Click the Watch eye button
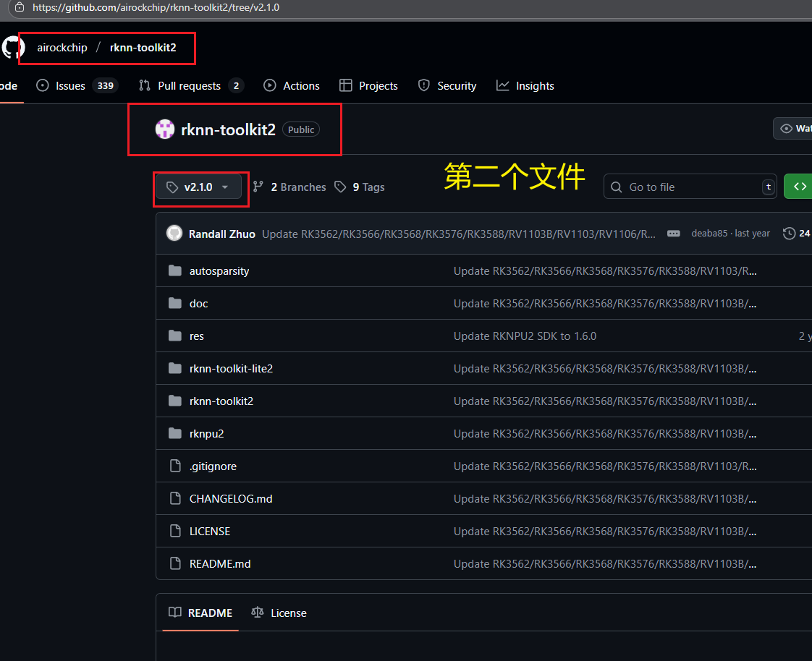 point(792,129)
